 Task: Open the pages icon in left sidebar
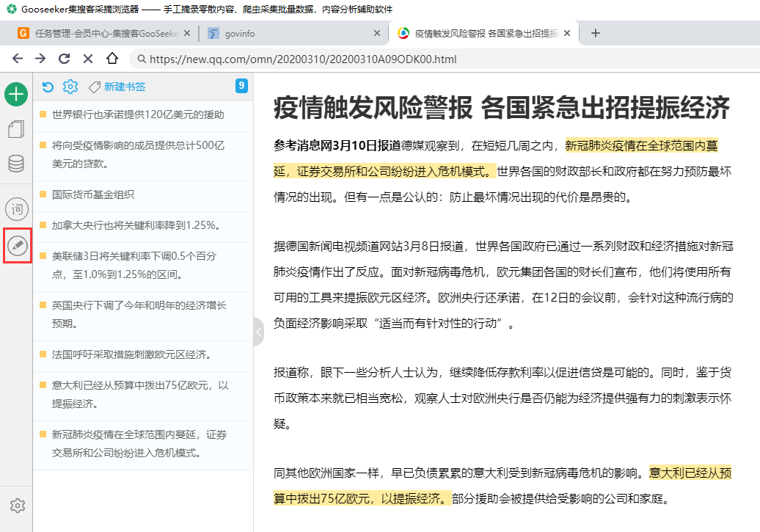(16, 129)
